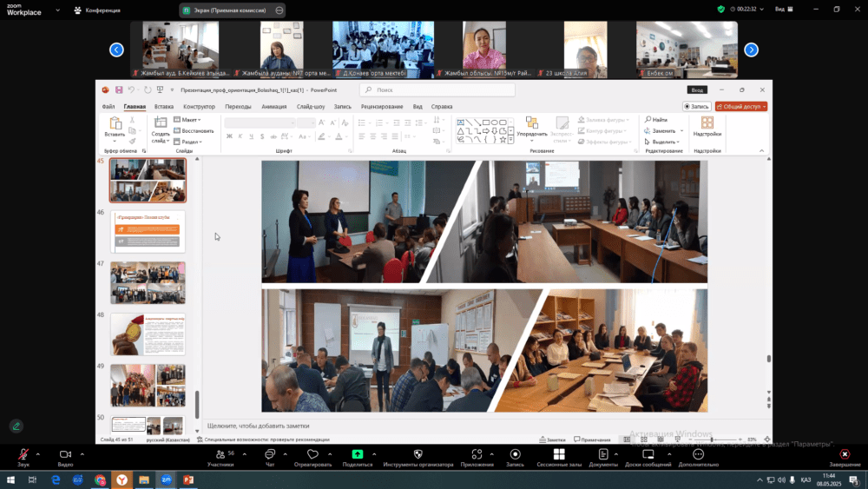
Task: Click the Redo icon in quick access toolbar
Action: (x=148, y=89)
